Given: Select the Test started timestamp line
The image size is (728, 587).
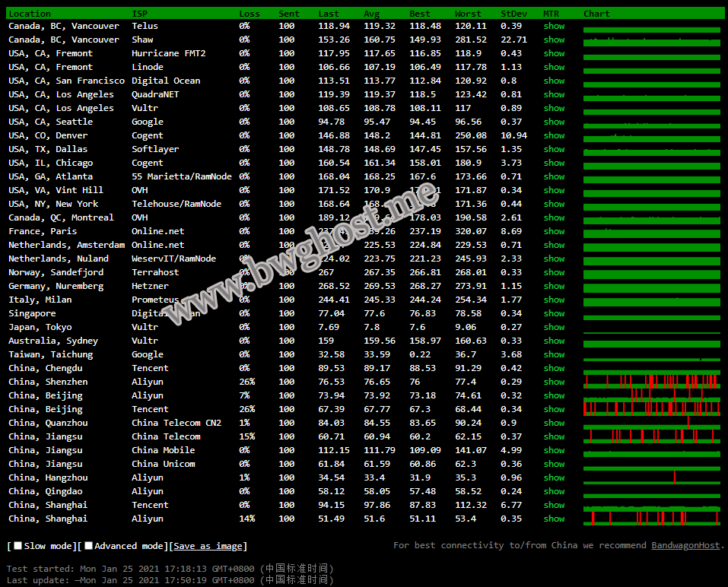Looking at the screenshot, I should pos(170,569).
